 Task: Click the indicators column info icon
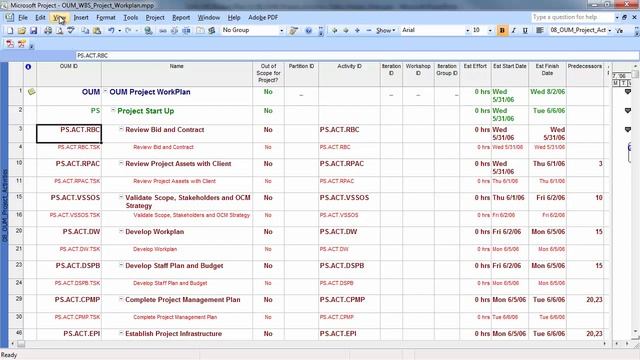pyautogui.click(x=28, y=67)
